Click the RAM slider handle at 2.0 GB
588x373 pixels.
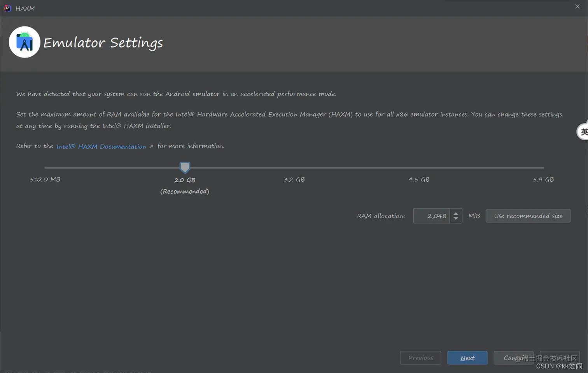(185, 167)
